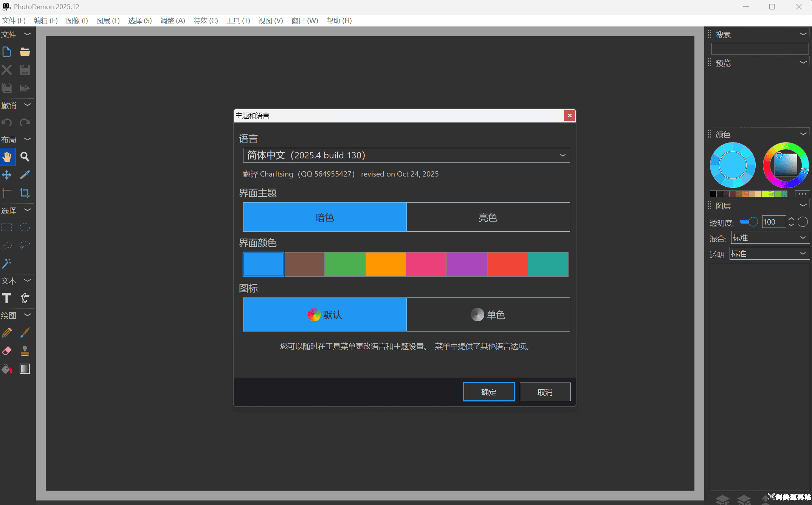812x505 pixels.
Task: Collapse the 文本 toolbox section
Action: tap(27, 280)
